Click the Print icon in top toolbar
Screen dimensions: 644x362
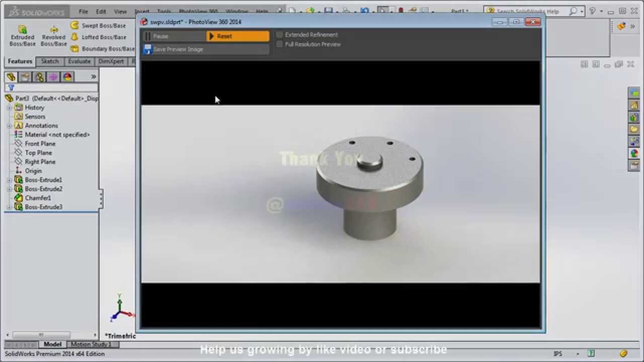pos(346,11)
